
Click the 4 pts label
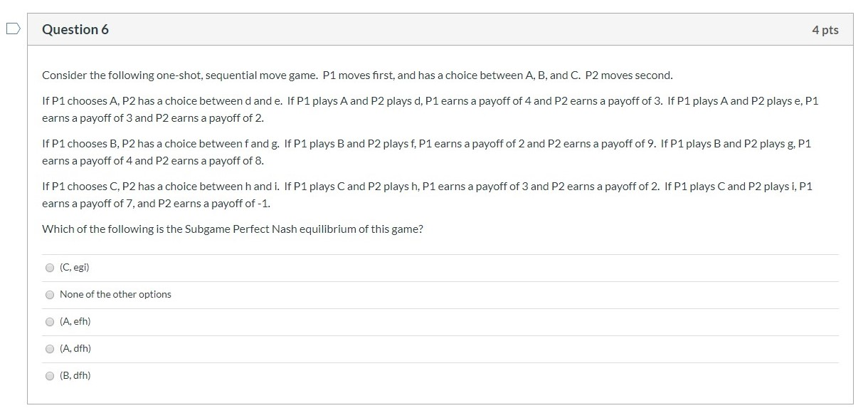[x=827, y=29]
